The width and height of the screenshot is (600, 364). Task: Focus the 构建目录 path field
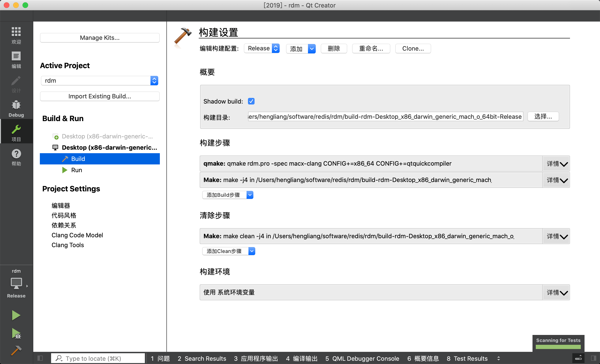click(x=386, y=117)
